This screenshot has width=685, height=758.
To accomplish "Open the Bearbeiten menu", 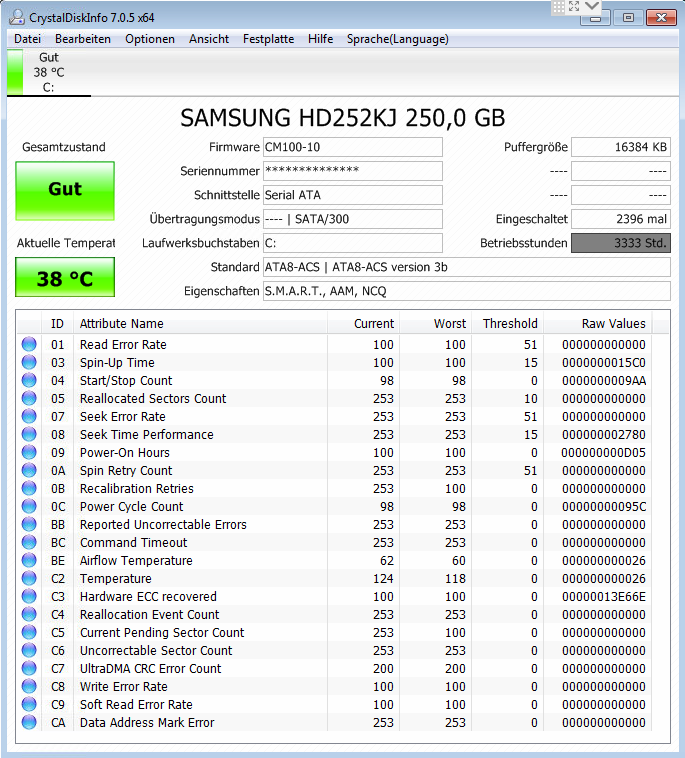I will (83, 39).
